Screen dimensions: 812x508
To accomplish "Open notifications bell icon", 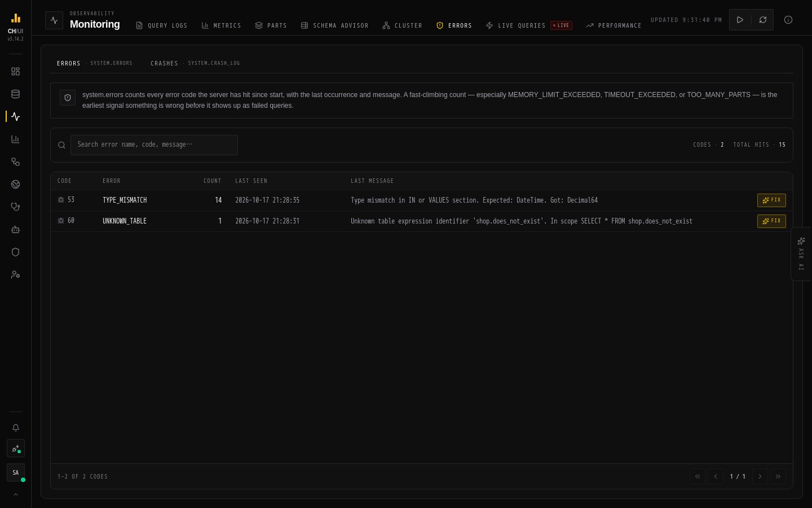I will 16,428.
